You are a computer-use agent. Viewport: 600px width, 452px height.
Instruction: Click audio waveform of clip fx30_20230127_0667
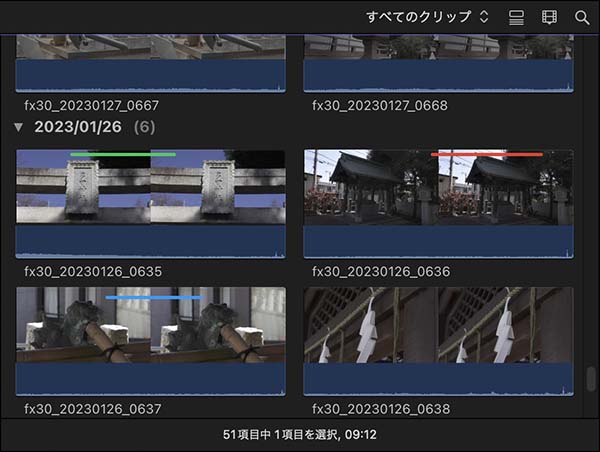(151, 76)
